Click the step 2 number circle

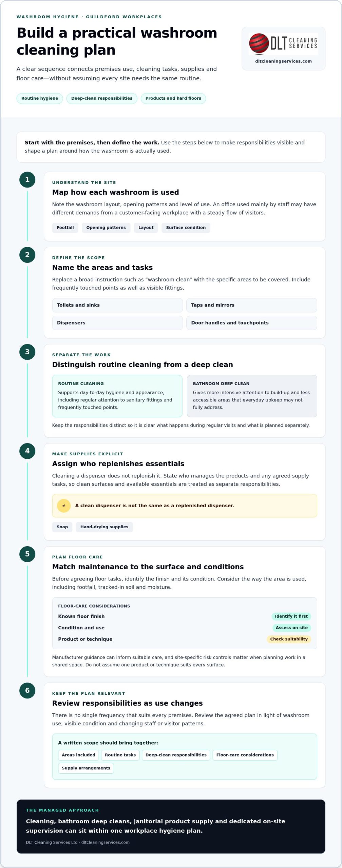[27, 255]
